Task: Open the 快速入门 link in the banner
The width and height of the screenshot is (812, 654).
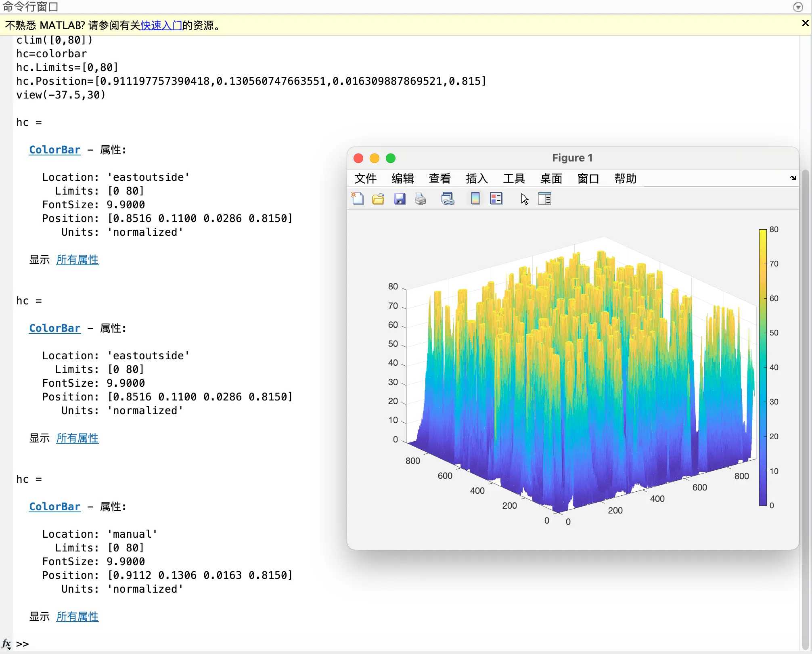Action: click(161, 25)
